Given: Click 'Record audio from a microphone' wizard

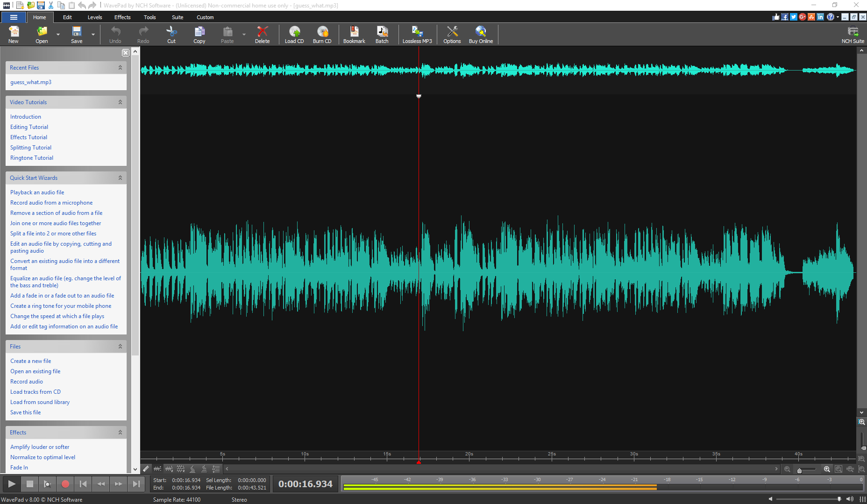Looking at the screenshot, I should 51,203.
